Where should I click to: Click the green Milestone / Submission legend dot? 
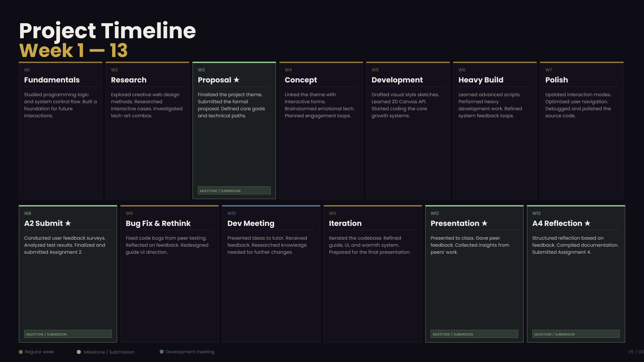tap(79, 352)
